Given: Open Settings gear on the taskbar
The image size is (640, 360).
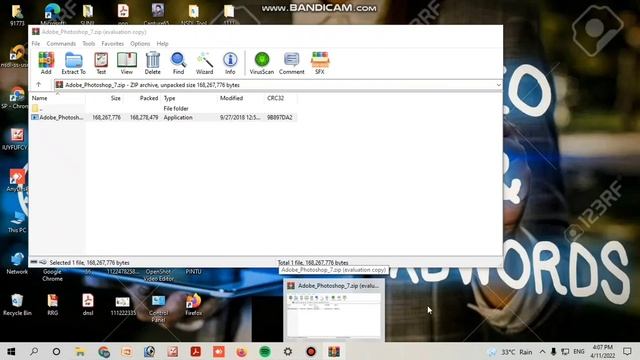Looking at the screenshot, I should coord(288,351).
